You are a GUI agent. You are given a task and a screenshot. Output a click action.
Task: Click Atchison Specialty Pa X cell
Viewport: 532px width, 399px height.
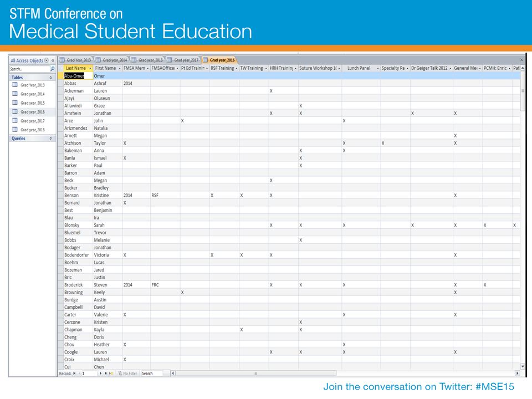pyautogui.click(x=395, y=143)
